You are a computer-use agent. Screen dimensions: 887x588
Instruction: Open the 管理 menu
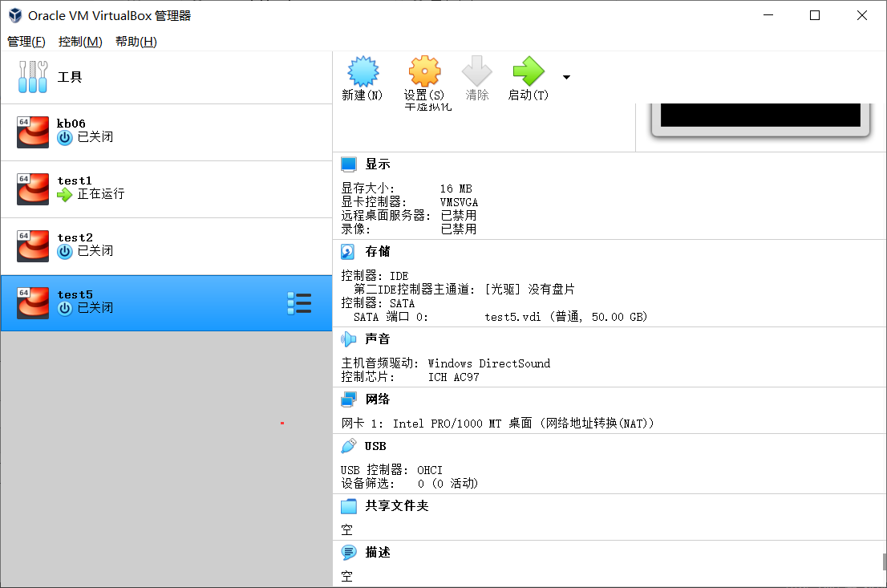pos(26,41)
